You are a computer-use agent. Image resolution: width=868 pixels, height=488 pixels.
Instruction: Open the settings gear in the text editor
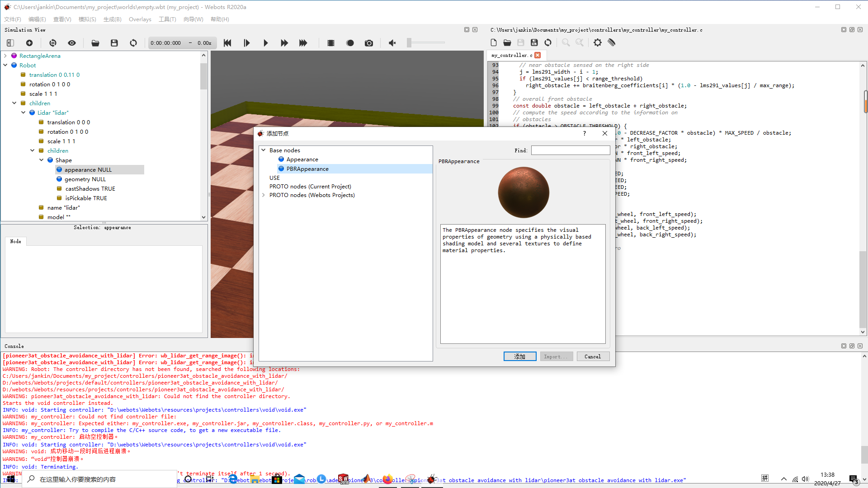pos(598,42)
